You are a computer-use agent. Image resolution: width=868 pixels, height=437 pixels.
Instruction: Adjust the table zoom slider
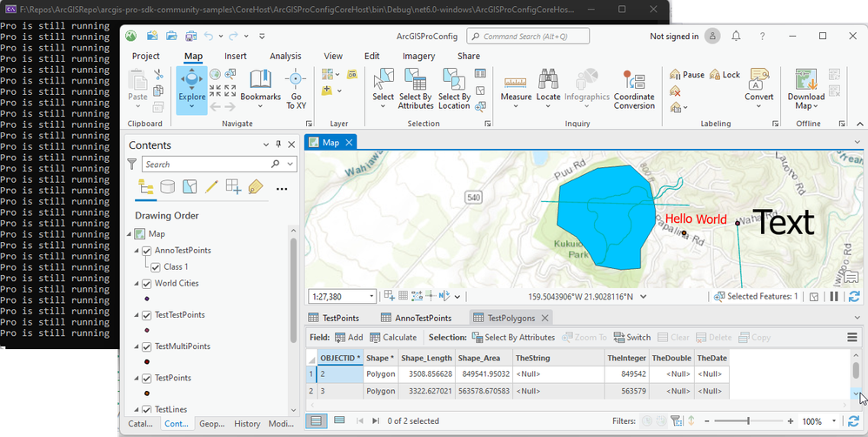point(747,421)
